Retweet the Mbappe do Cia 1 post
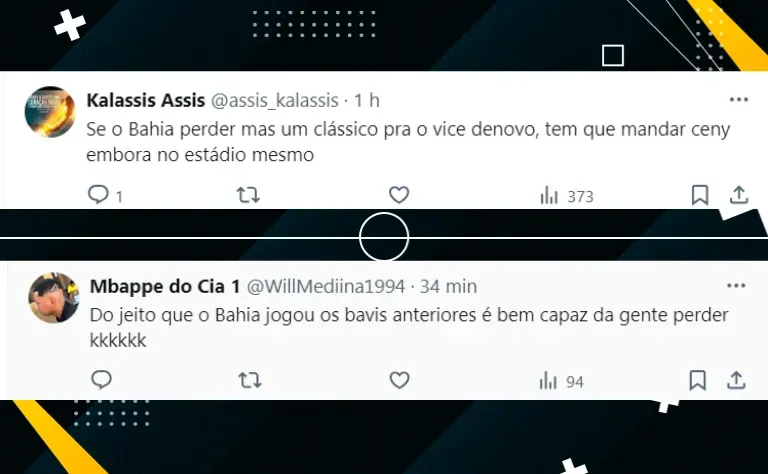Image resolution: width=768 pixels, height=474 pixels. (x=250, y=380)
